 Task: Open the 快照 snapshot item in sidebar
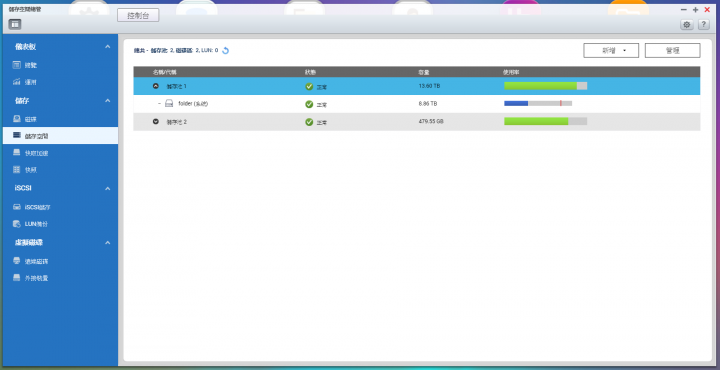(60, 170)
